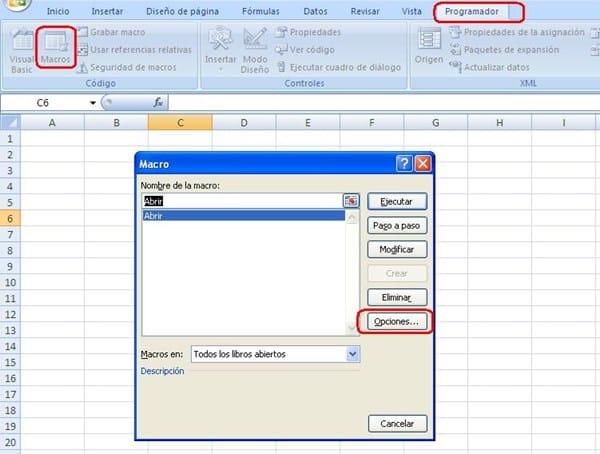Image resolution: width=600 pixels, height=454 pixels.
Task: Open Propiedades in Controles group
Action: [308, 32]
